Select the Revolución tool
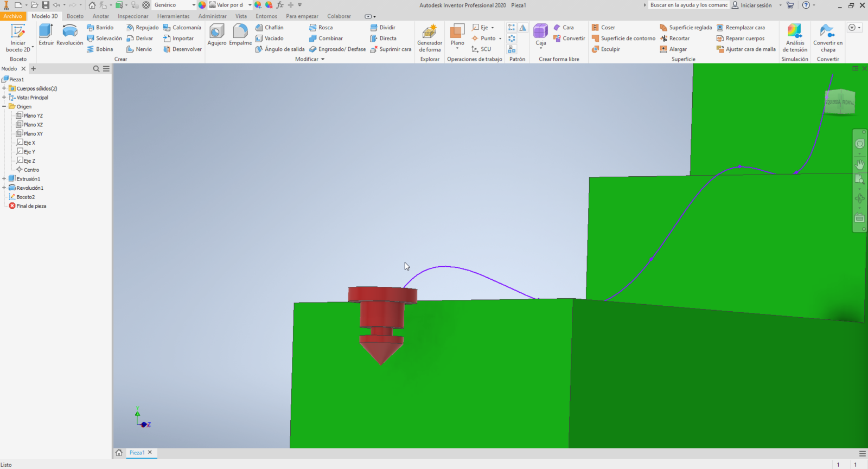 [69, 35]
